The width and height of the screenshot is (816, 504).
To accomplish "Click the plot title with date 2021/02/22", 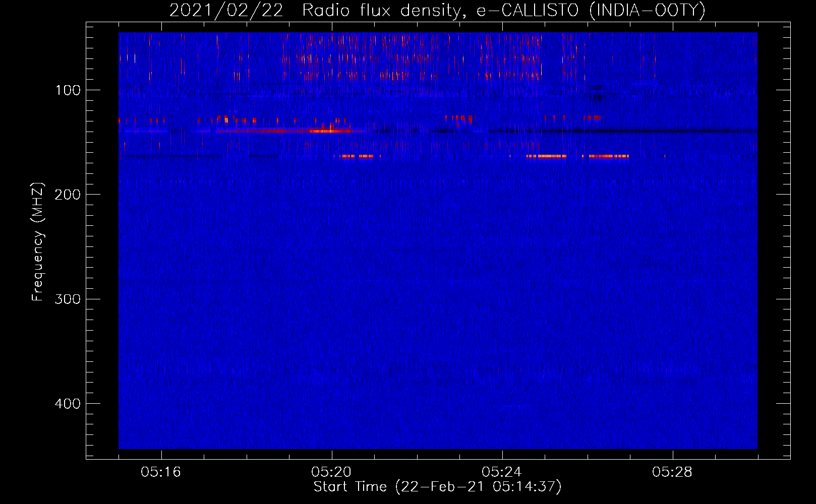I will (x=437, y=10).
